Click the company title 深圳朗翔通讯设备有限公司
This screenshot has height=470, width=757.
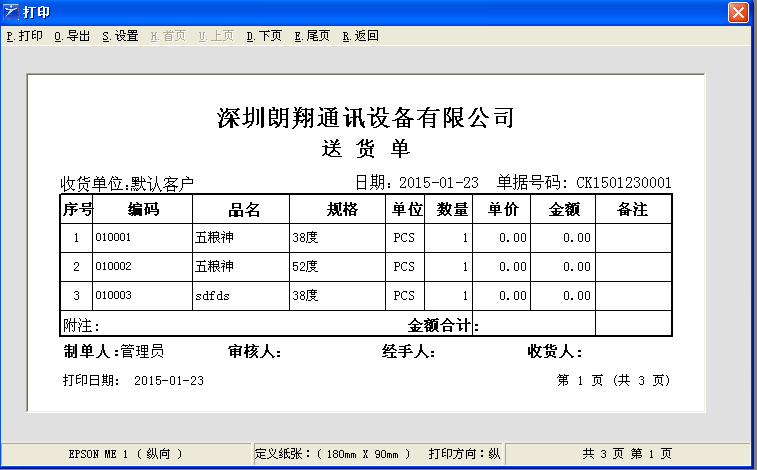[x=365, y=118]
